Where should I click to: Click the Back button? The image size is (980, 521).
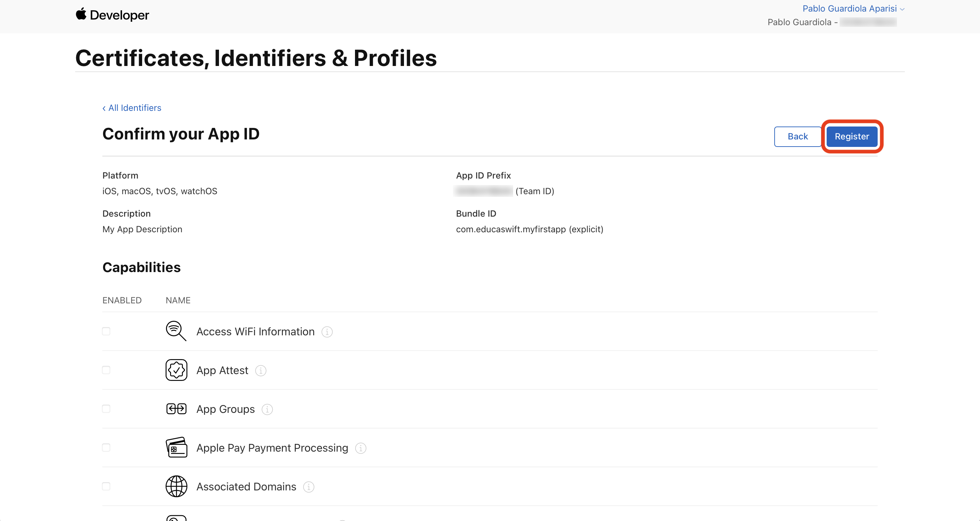coord(797,137)
